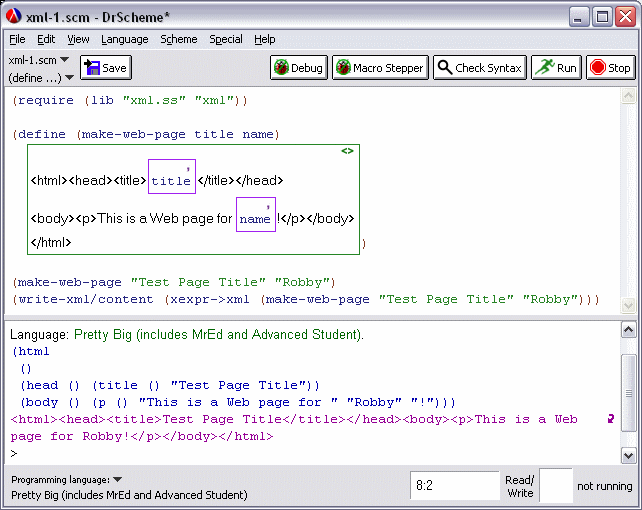
Task: Click the 'xexpr->xml' identifier
Action: 210,299
